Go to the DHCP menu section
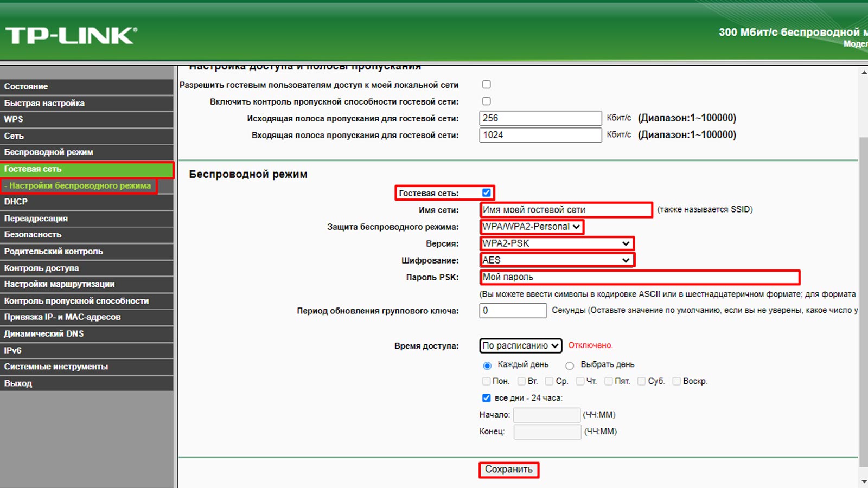868x488 pixels. [16, 202]
